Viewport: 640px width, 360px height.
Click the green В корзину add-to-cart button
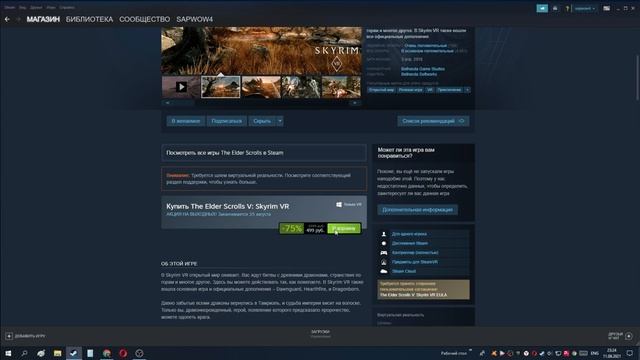tap(344, 228)
